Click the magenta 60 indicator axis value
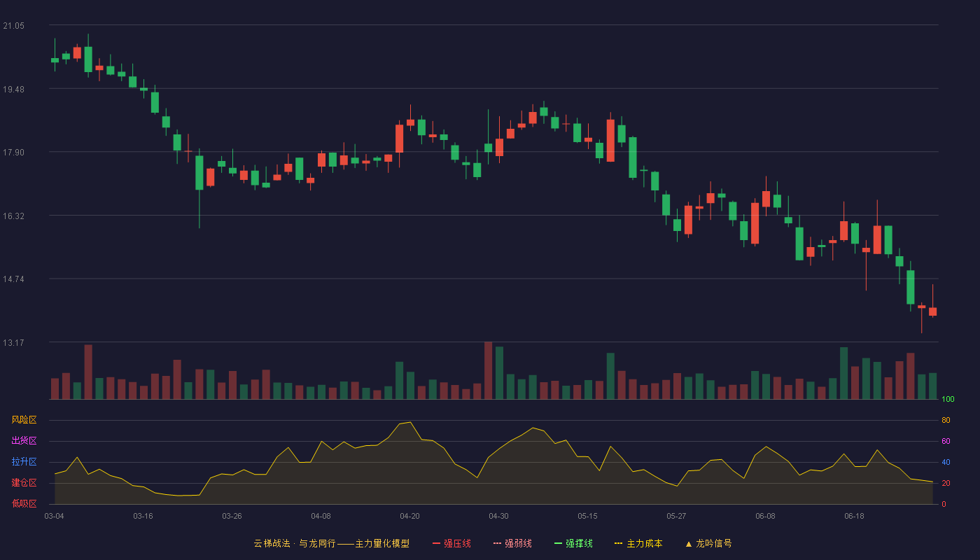This screenshot has height=560, width=980. 946,441
